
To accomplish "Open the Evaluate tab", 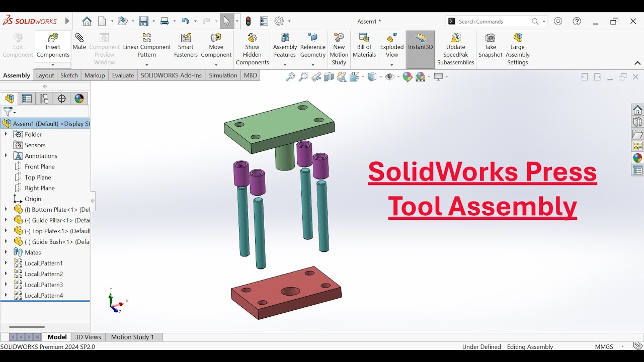I will point(123,75).
